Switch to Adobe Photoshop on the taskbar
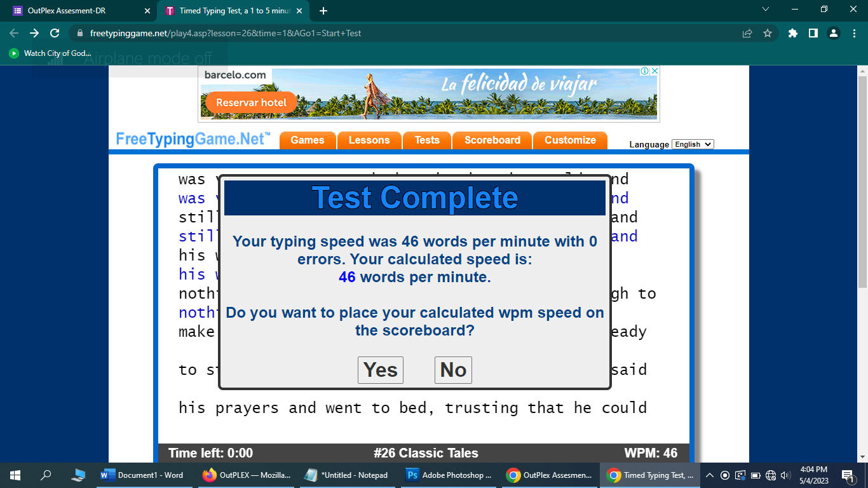868x488 pixels. (x=449, y=475)
